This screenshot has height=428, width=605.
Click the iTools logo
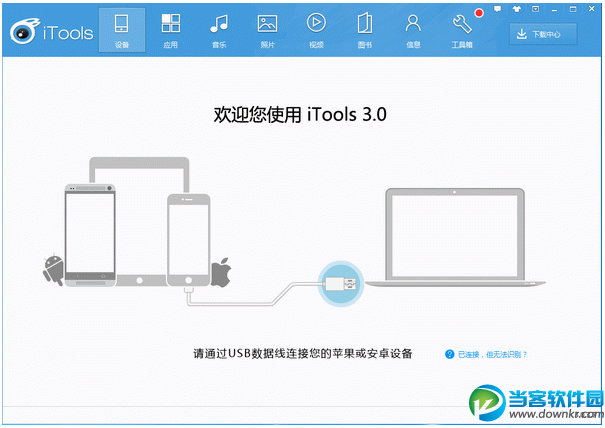click(x=52, y=31)
